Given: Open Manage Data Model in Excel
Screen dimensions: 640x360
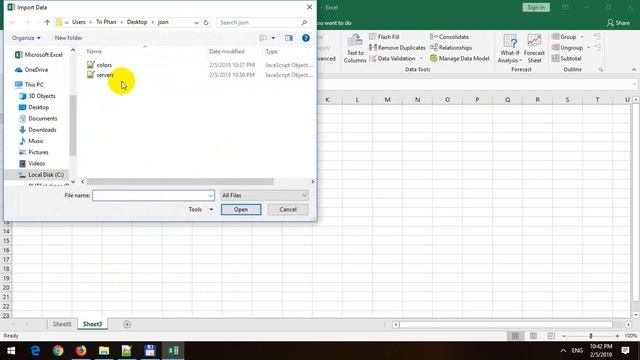Looking at the screenshot, I should 460,59.
